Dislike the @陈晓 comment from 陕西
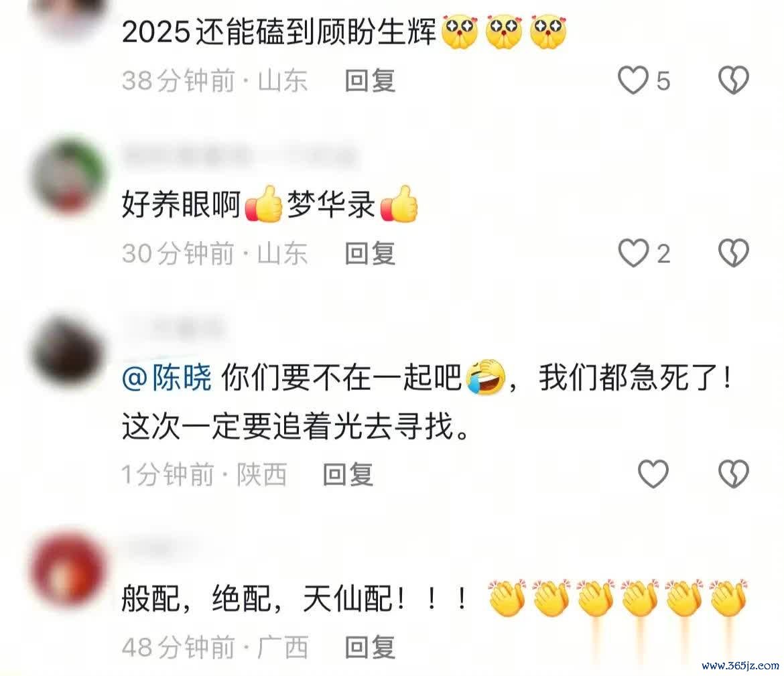This screenshot has height=676, width=784. tap(734, 474)
